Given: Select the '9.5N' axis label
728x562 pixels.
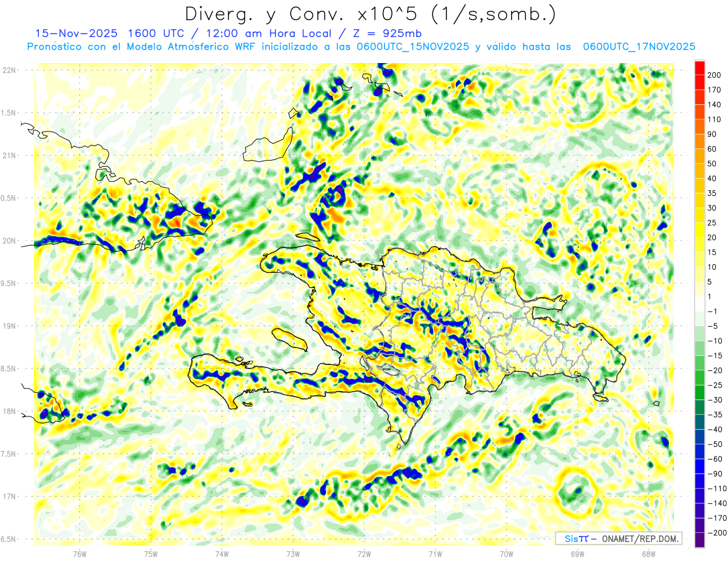Looking at the screenshot, I should click(x=9, y=284).
